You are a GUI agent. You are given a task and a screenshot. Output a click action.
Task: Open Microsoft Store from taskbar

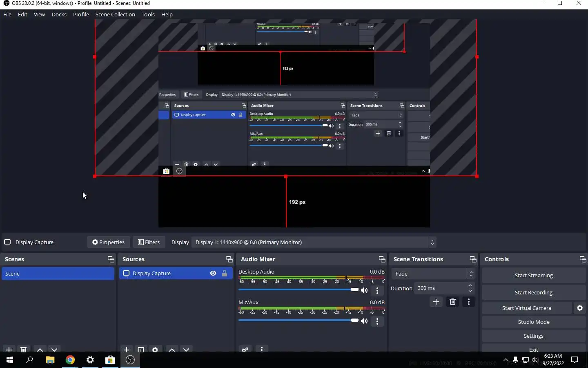(x=110, y=360)
